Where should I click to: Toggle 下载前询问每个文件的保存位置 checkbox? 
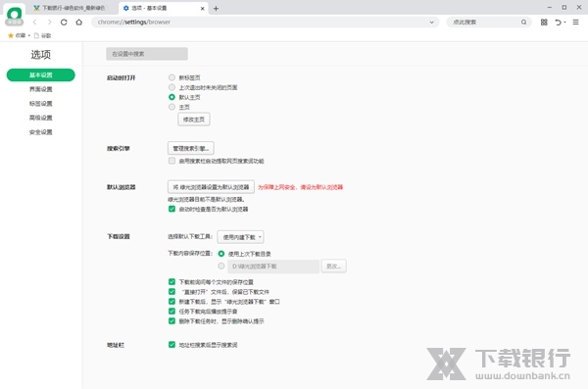171,282
